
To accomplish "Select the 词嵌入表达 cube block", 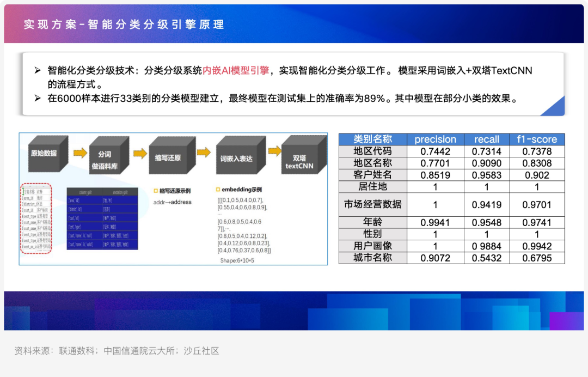I will pos(237,159).
